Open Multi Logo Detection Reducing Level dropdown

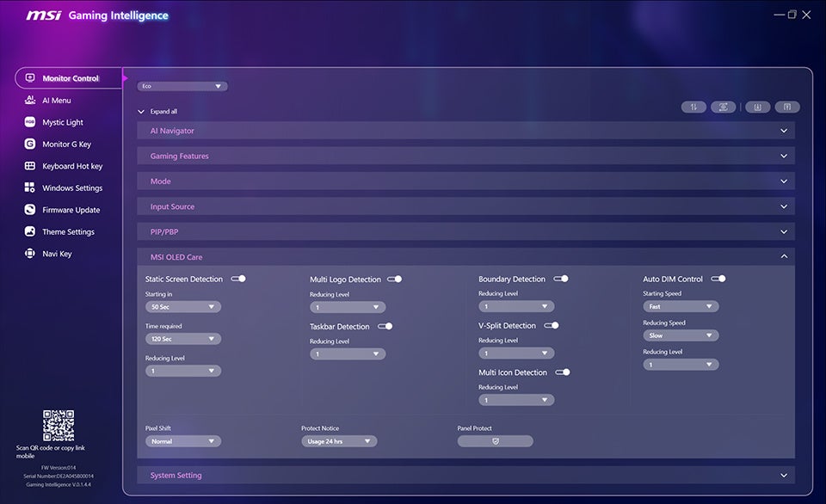click(x=348, y=307)
